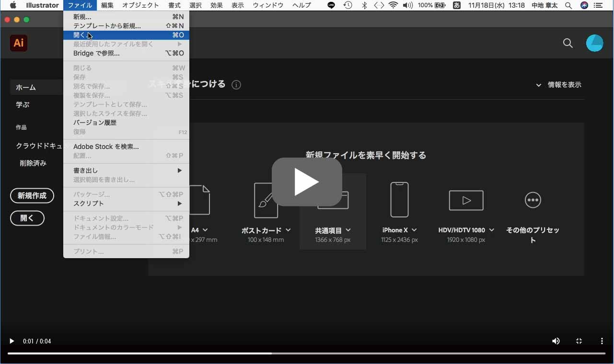
Task: Choose 新規... from the File menu
Action: point(126,17)
